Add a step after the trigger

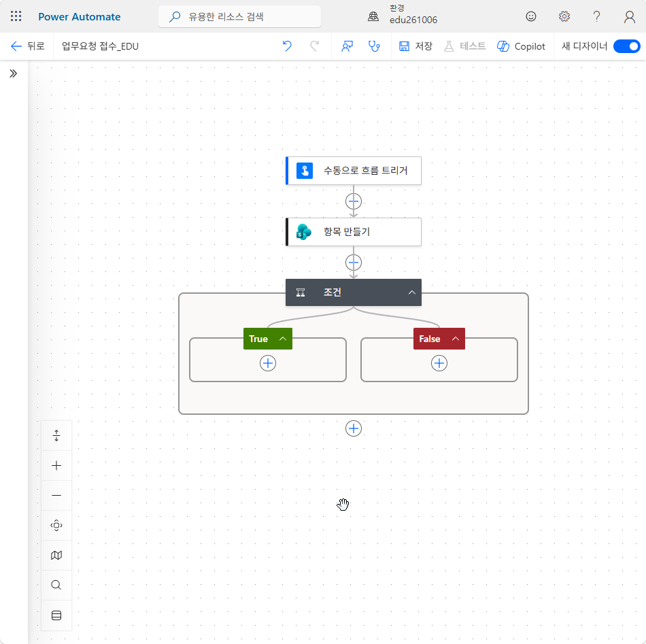click(354, 201)
